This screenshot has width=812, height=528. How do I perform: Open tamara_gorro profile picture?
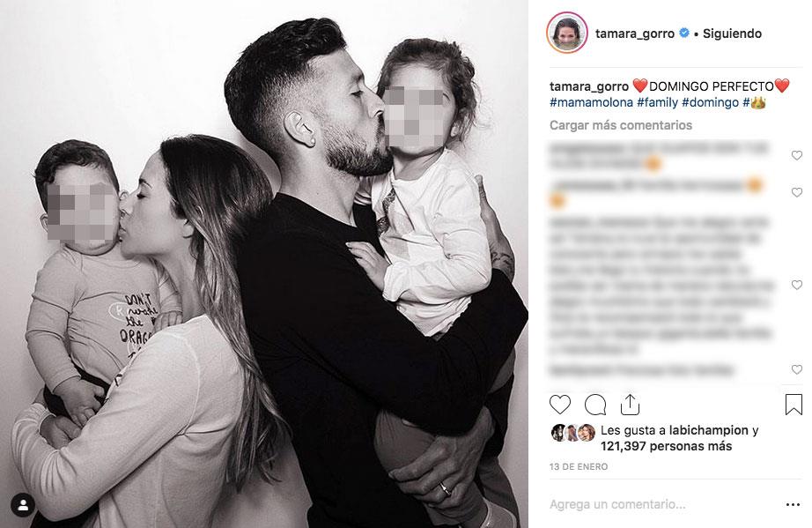point(567,33)
